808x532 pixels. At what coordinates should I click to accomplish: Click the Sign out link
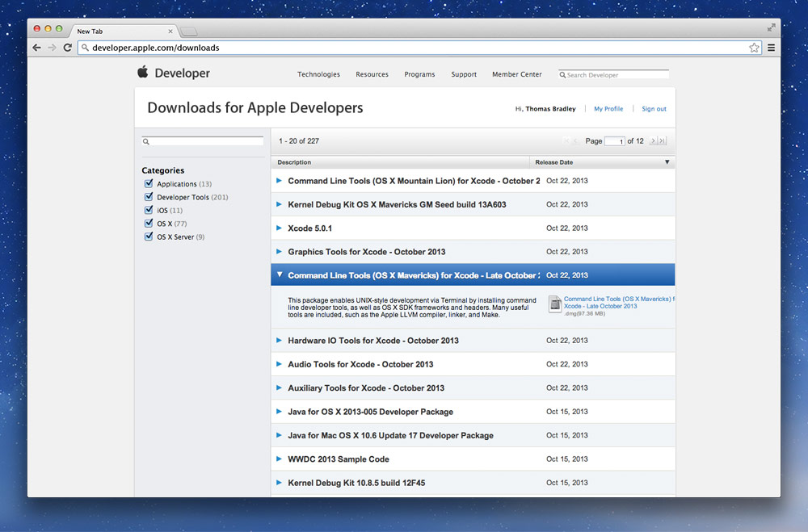[x=653, y=108]
